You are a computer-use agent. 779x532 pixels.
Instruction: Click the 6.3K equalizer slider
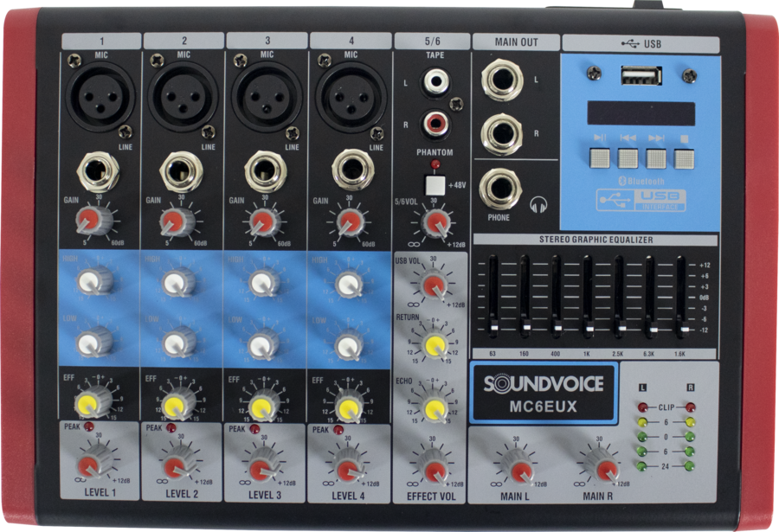(651, 297)
